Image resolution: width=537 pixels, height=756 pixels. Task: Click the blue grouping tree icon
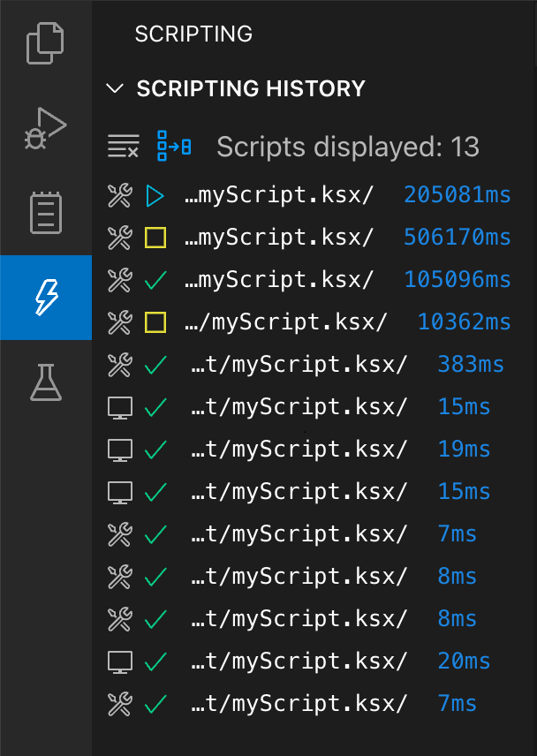click(173, 146)
